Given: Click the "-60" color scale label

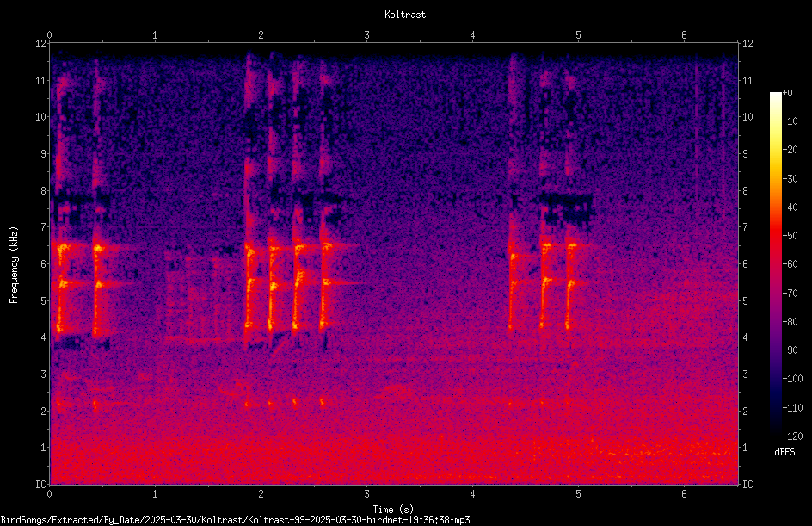Looking at the screenshot, I should 790,264.
